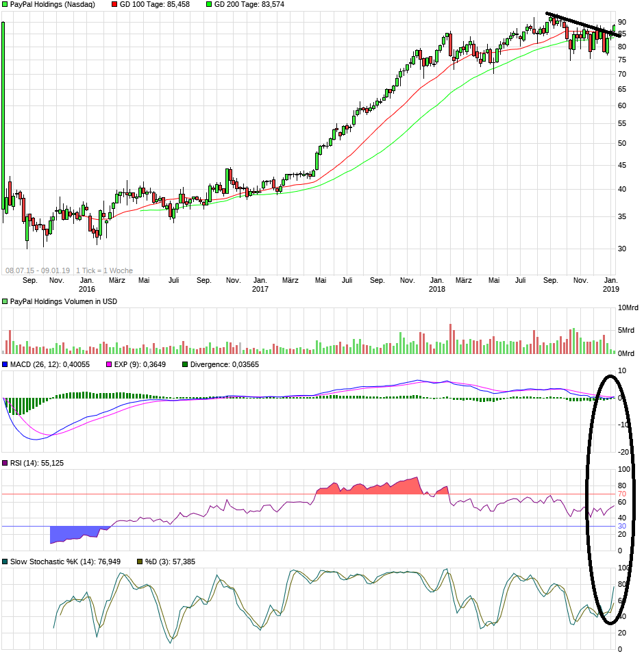Click the 2017 year label on time axis
Screen dimensions: 644x656
pos(260,289)
